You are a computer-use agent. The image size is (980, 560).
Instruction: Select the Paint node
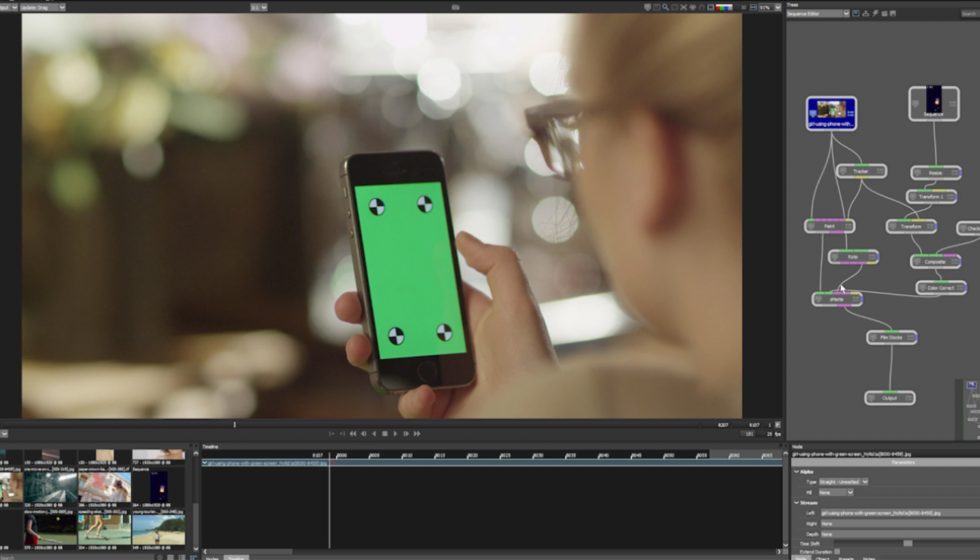coord(829,226)
